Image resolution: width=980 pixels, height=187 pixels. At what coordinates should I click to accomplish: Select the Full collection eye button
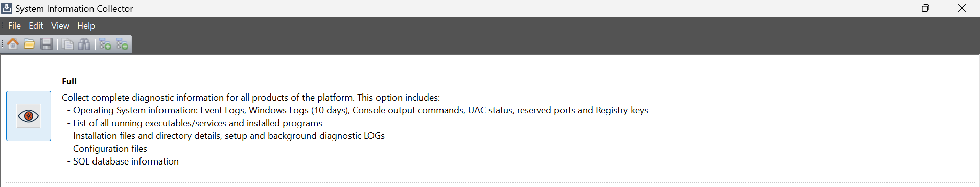29,116
